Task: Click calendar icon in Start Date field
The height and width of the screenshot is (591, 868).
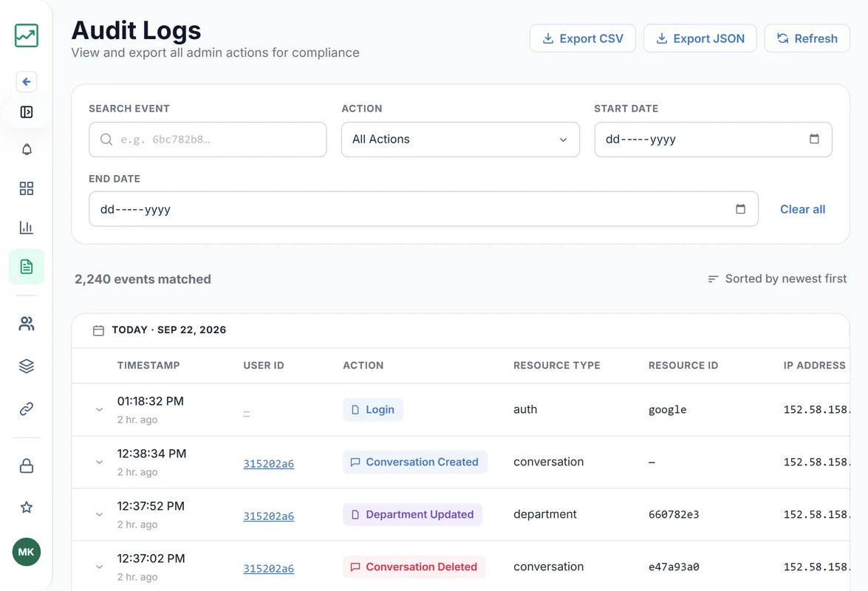Action: pos(814,139)
